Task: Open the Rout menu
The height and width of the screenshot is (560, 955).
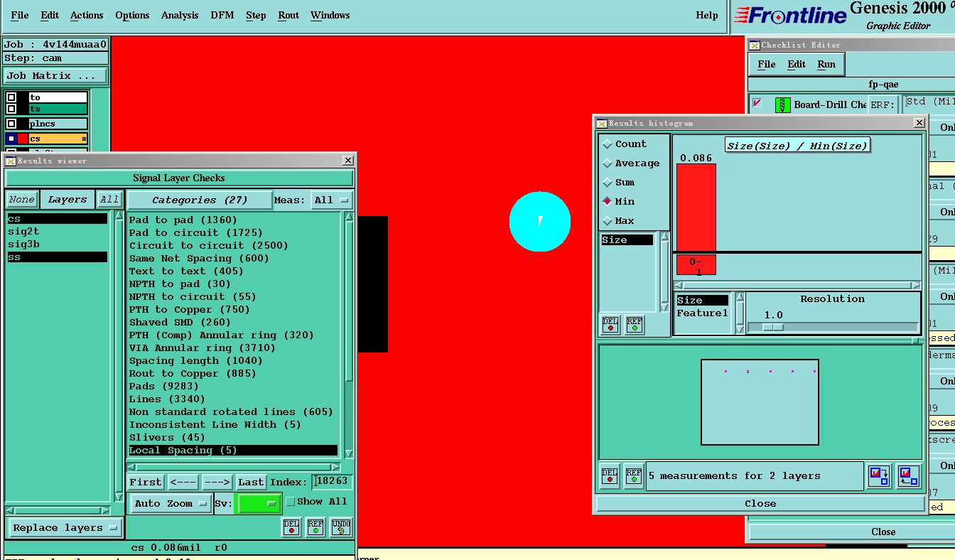Action: (x=288, y=15)
